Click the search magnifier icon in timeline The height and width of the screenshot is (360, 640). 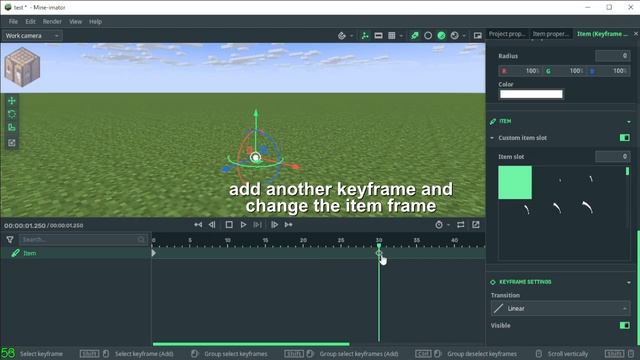click(141, 240)
